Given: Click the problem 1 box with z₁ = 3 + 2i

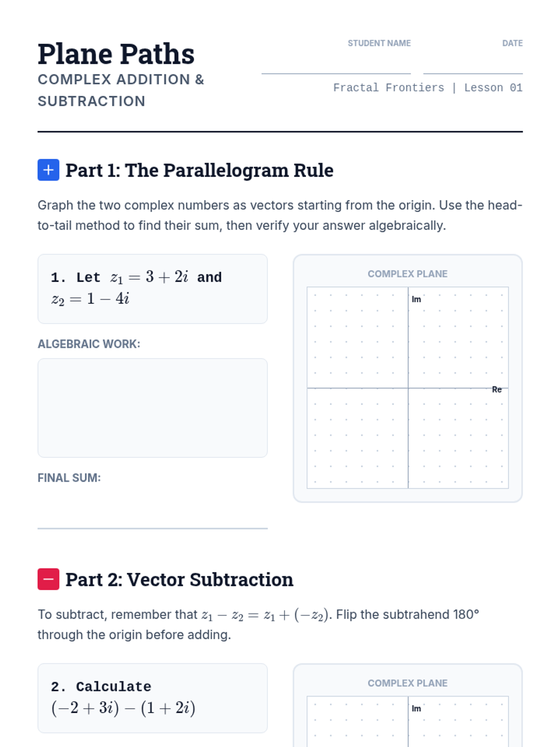Looking at the screenshot, I should [x=152, y=289].
